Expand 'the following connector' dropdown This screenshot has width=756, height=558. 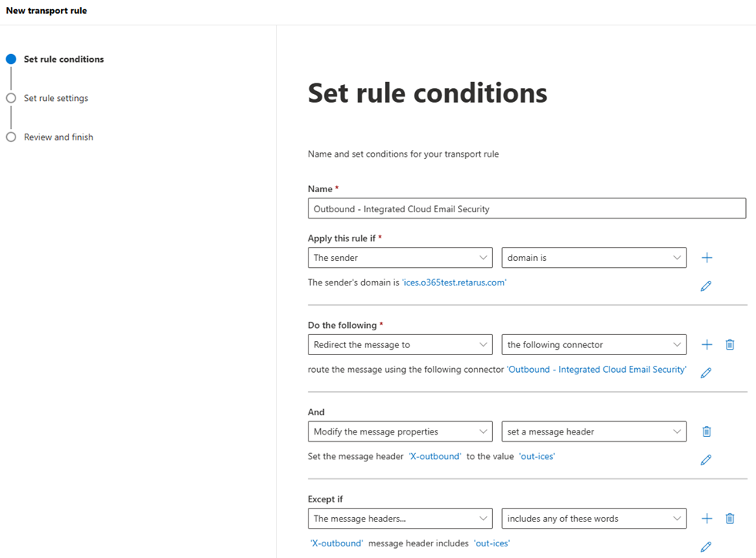coord(593,345)
